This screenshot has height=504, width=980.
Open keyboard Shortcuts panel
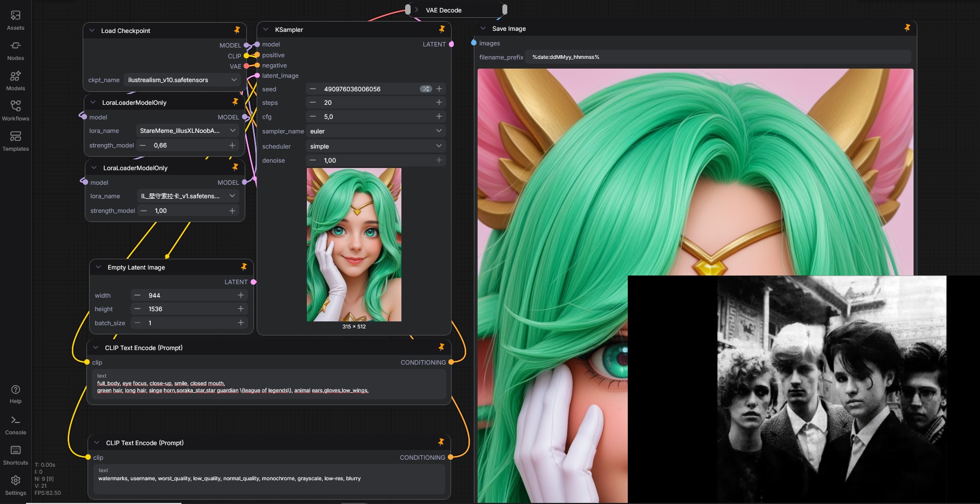pos(16,455)
